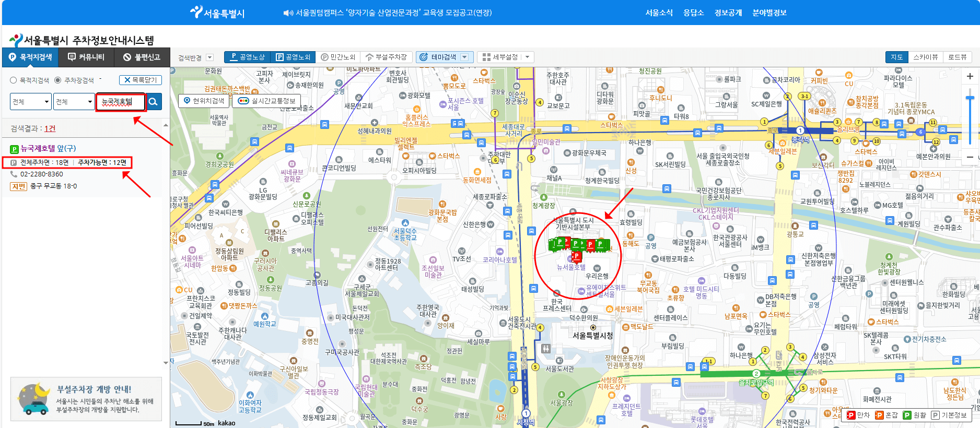
Task: Open the 검색반경 radius dropdown
Action: coord(210,57)
